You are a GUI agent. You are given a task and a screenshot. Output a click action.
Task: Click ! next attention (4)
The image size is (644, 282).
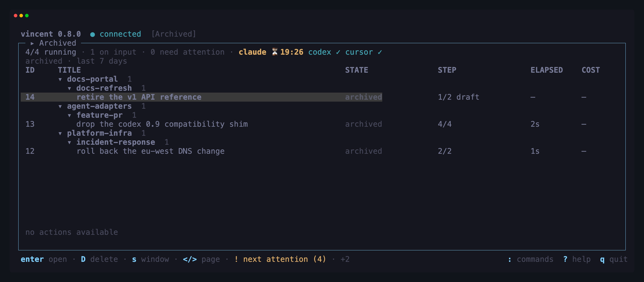(x=280, y=259)
